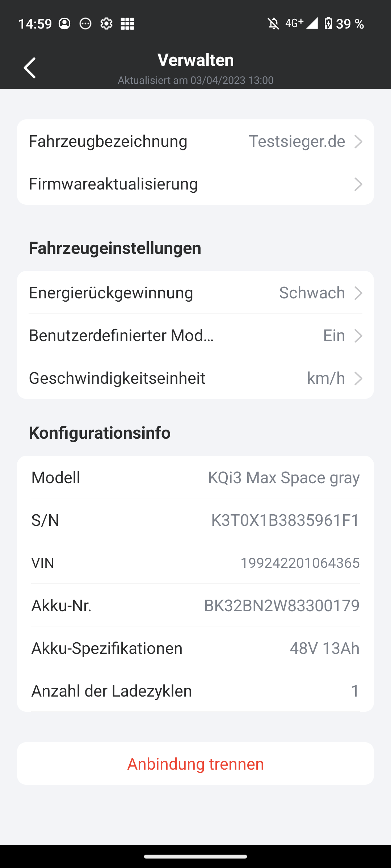Tap the battery charging icon
This screenshot has height=868, width=391.
point(328,24)
